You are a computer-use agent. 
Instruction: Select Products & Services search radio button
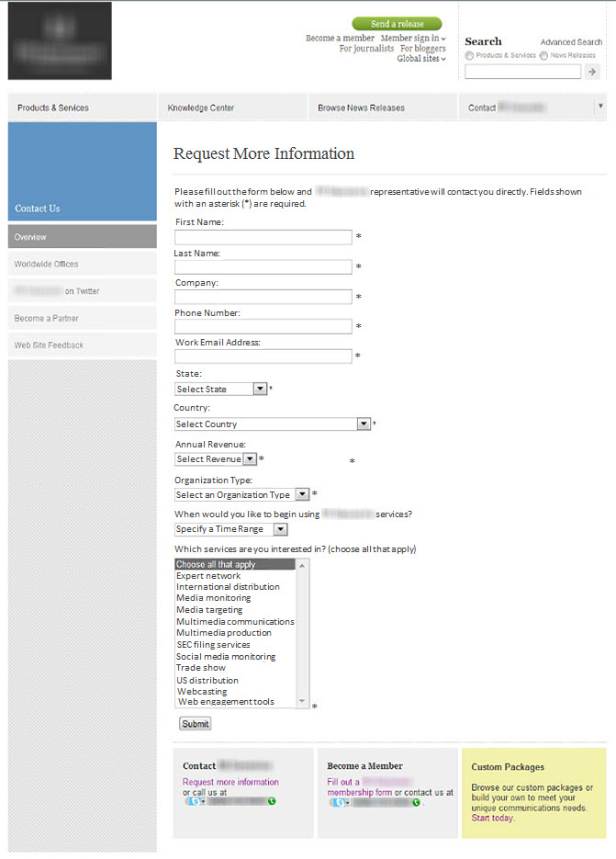[470, 55]
